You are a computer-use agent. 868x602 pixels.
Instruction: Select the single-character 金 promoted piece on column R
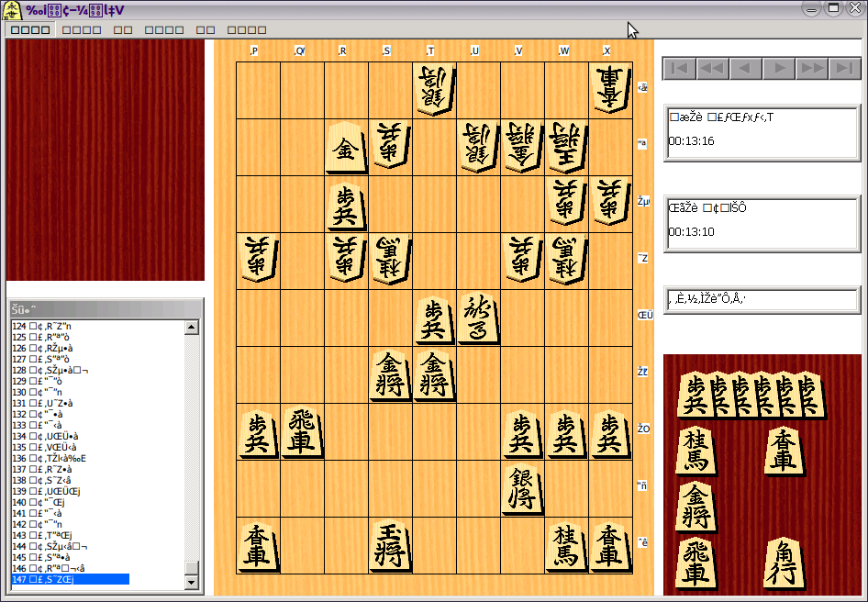point(346,148)
